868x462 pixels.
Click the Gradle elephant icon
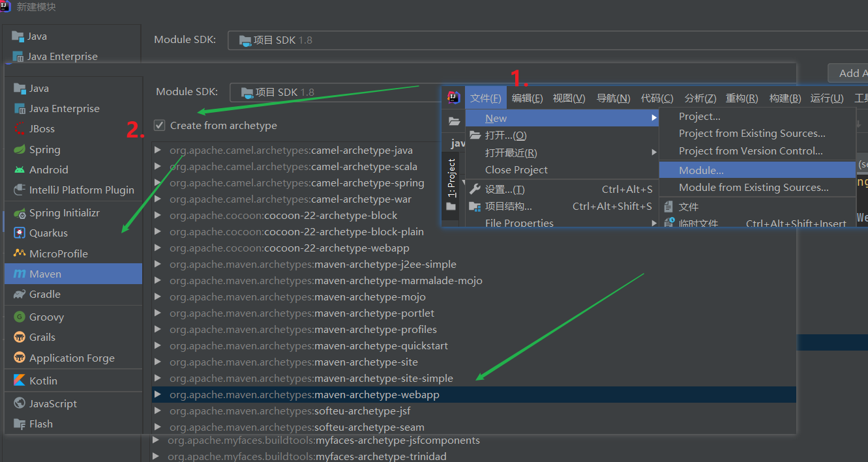click(19, 295)
